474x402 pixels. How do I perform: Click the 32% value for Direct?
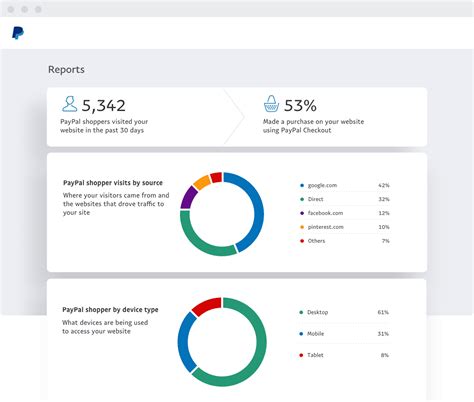384,199
